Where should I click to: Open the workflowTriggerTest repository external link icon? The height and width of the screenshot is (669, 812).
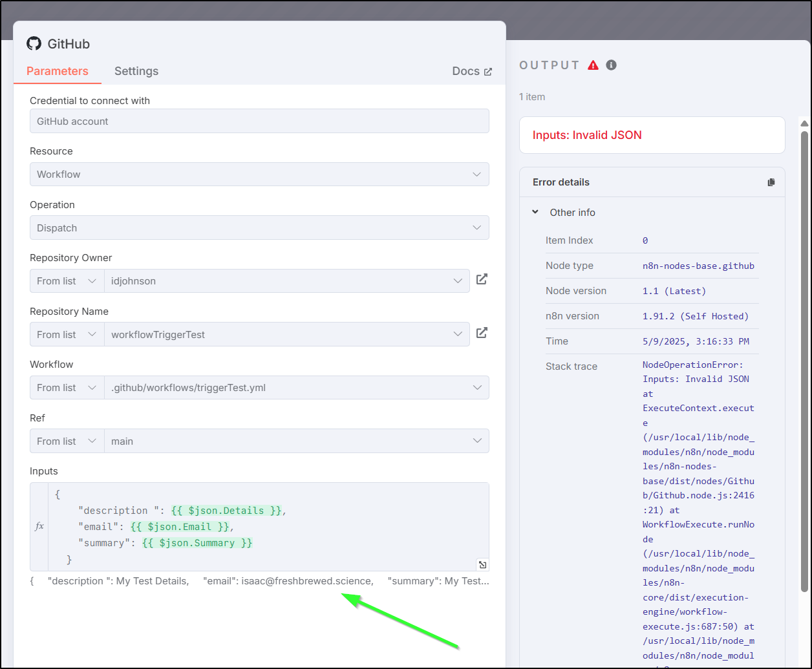pos(482,333)
